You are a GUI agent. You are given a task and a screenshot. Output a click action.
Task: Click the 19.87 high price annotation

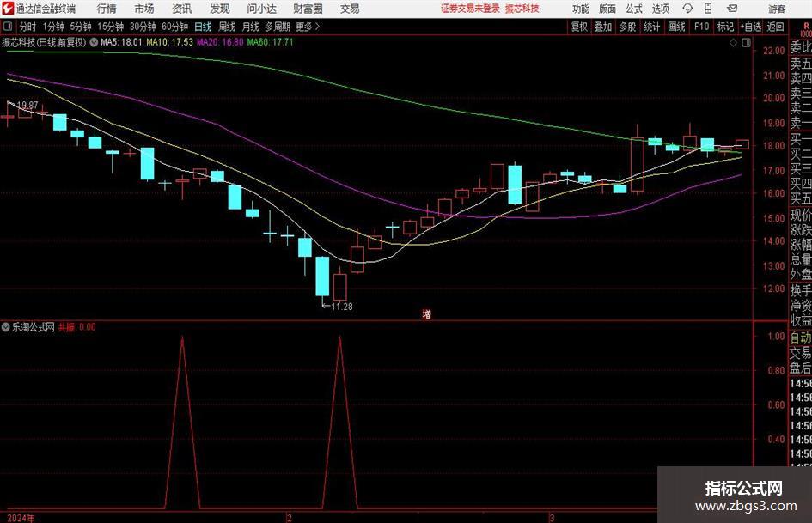(x=27, y=106)
